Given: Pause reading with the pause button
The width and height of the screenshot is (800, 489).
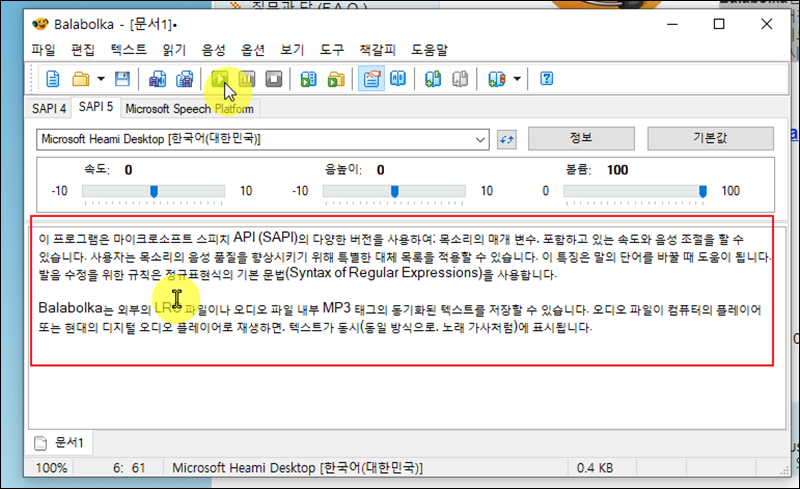Looking at the screenshot, I should coord(247,79).
